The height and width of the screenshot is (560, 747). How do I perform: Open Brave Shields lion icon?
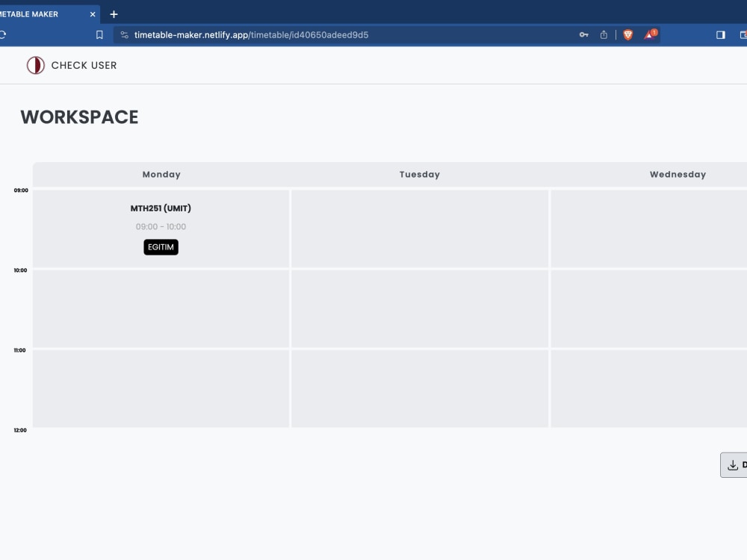pos(628,35)
